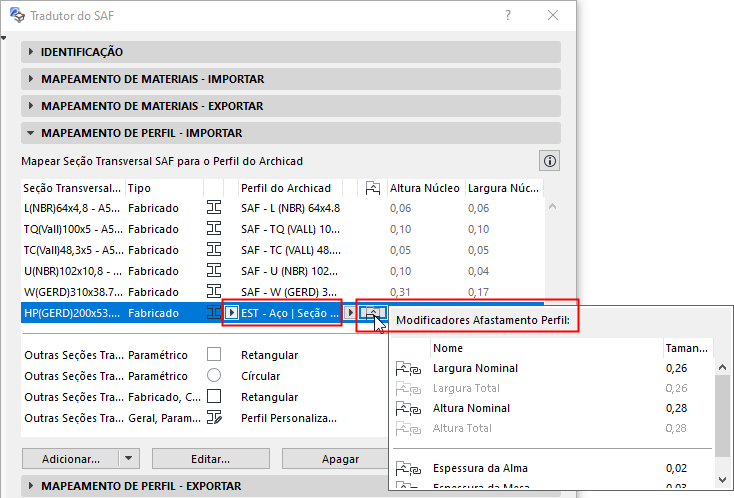Click the Adicionar... button
Image resolution: width=734 pixels, height=498 pixels.
click(71, 459)
